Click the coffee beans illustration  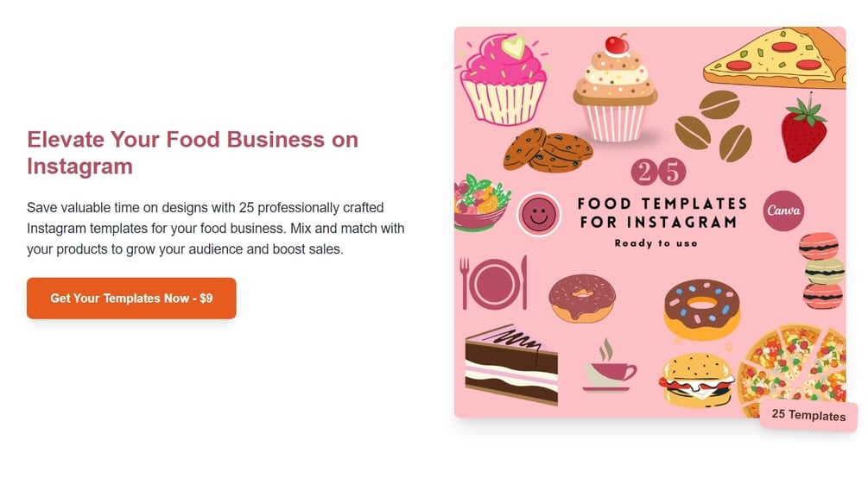pos(714,127)
